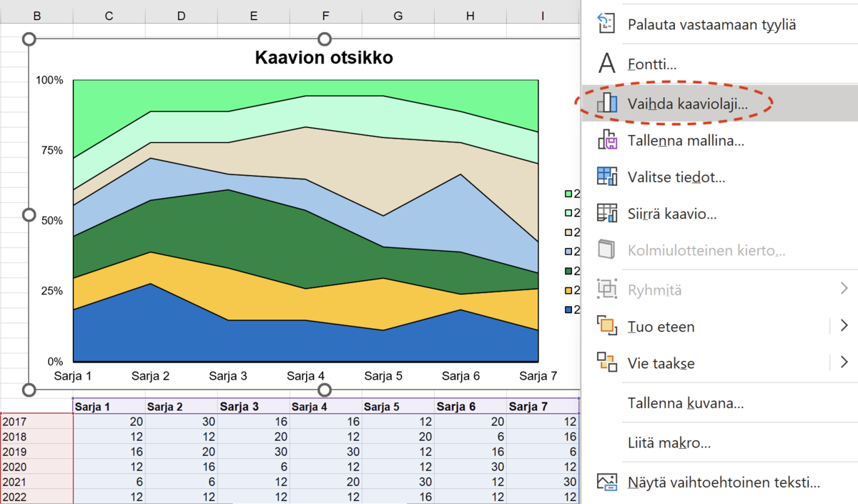Screen dimensions: 858x504
Task: Click the Näytä vaihtoehtoinen teksti icon
Action: click(607, 483)
